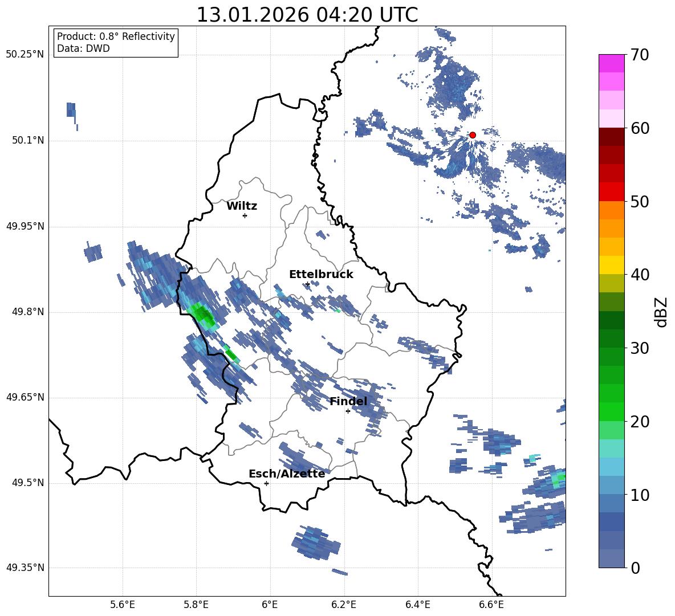
Task: Click the Findel station cross marker
Action: click(348, 411)
